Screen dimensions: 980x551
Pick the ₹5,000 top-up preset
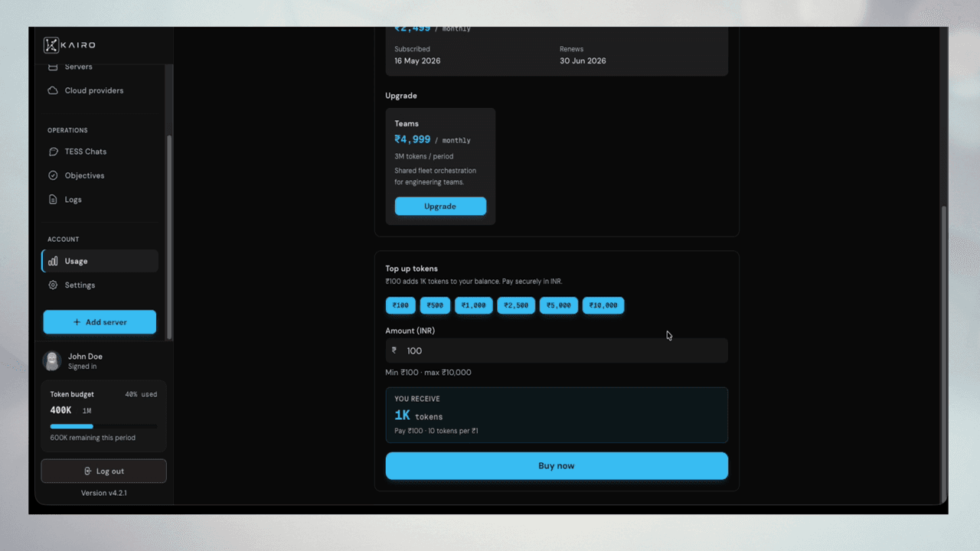(559, 305)
